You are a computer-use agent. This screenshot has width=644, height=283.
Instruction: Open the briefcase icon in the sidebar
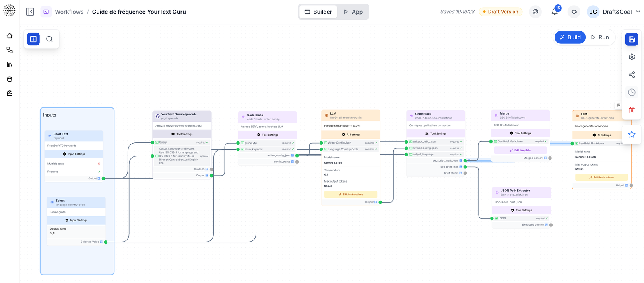[10, 93]
